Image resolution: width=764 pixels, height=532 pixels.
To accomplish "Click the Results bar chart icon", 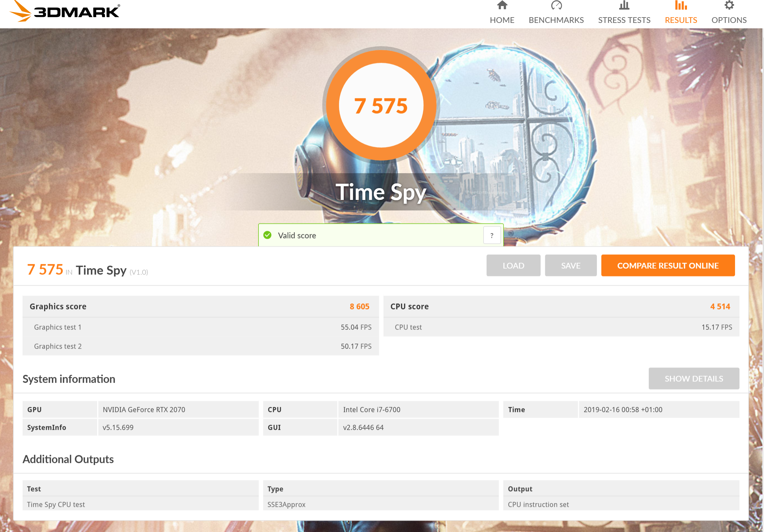I will (x=681, y=6).
